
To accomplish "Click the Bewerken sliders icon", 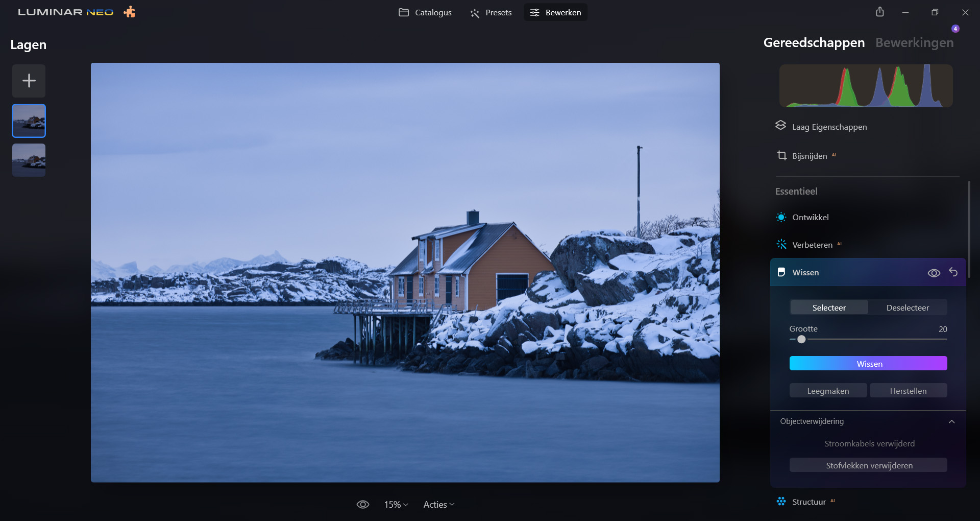I will click(x=534, y=12).
